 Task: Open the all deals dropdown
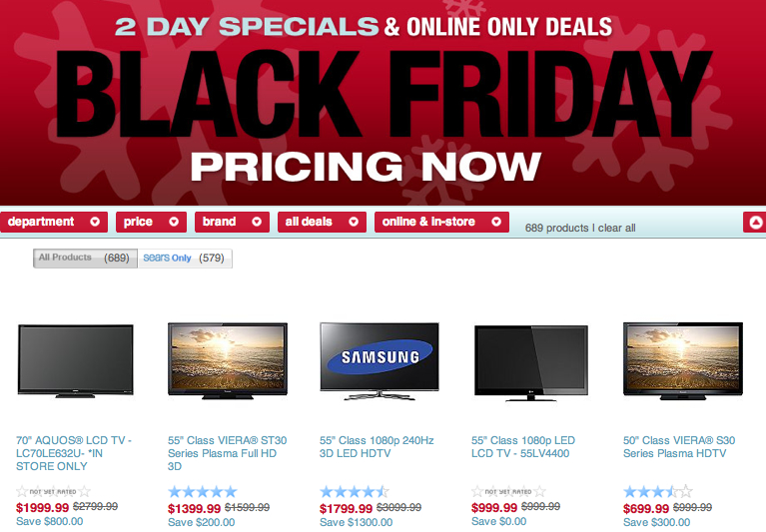(x=322, y=222)
